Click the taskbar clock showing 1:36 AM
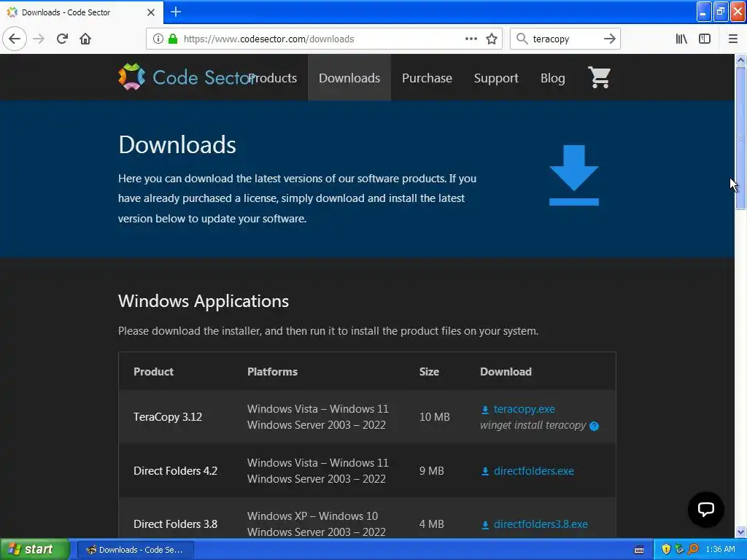Screen dimensions: 747x560 coord(720,549)
